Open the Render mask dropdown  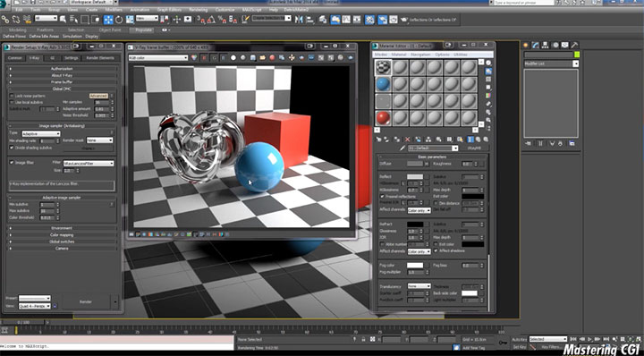99,140
